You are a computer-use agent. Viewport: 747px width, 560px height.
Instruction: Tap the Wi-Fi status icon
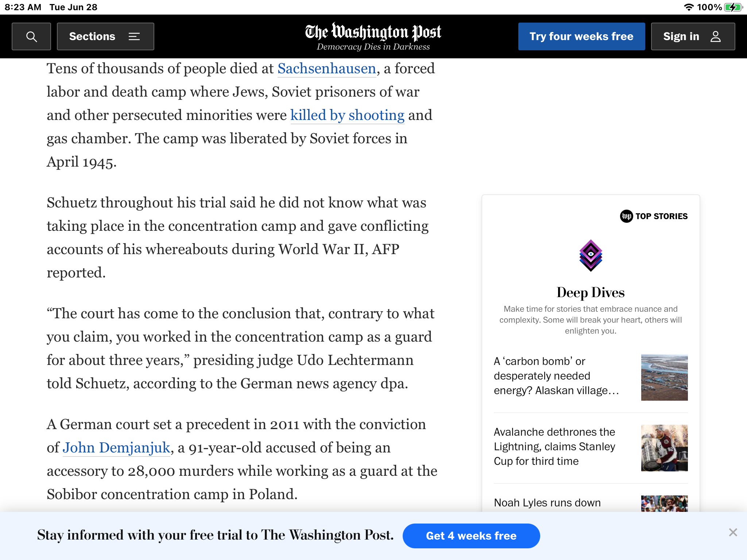[x=688, y=7]
